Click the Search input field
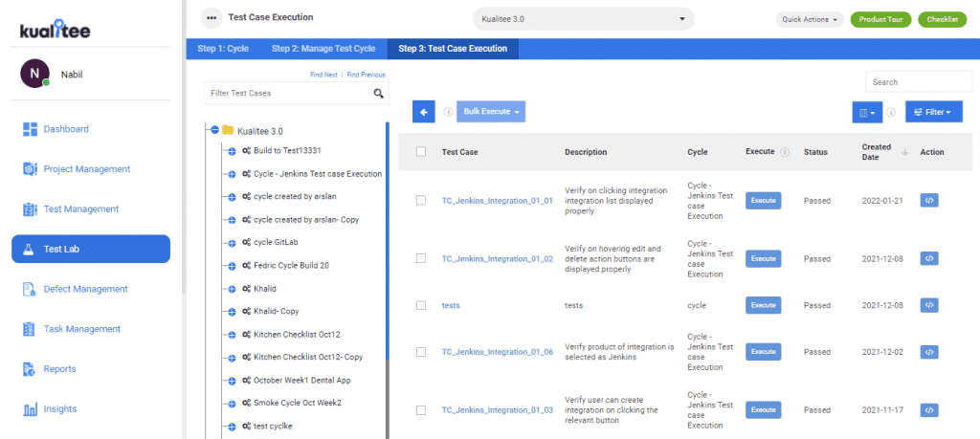The height and width of the screenshot is (439, 980). click(919, 82)
